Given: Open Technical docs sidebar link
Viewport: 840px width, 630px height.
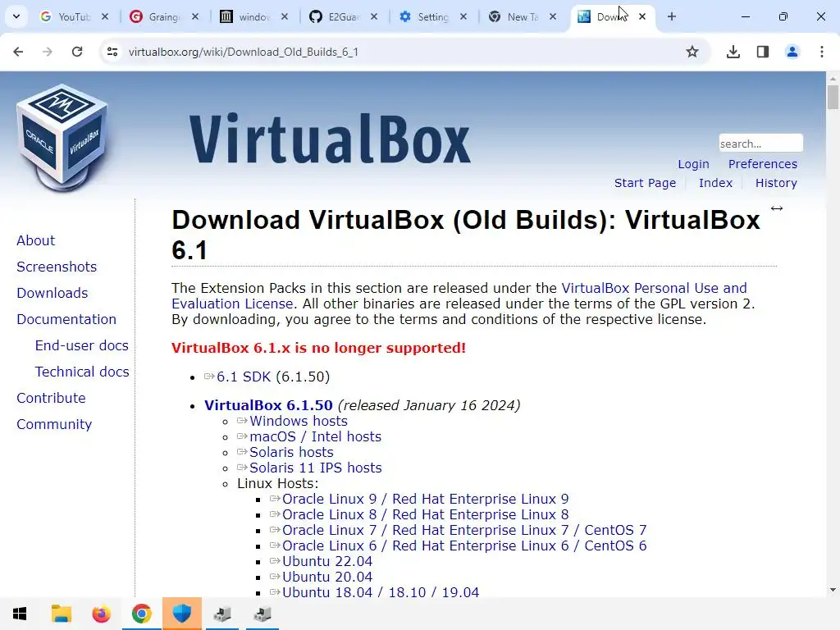Looking at the screenshot, I should pos(82,372).
